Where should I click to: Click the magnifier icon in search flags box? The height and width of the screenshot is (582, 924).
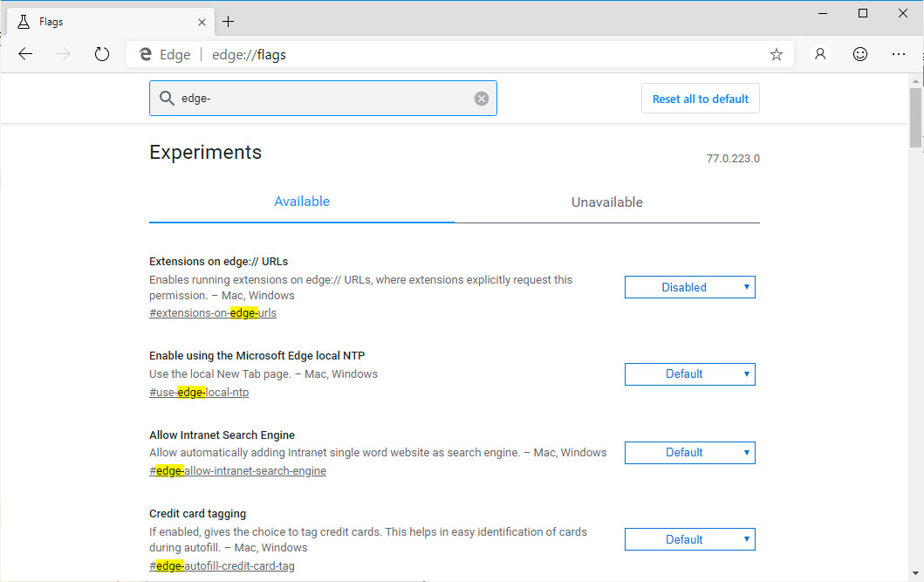(x=167, y=99)
